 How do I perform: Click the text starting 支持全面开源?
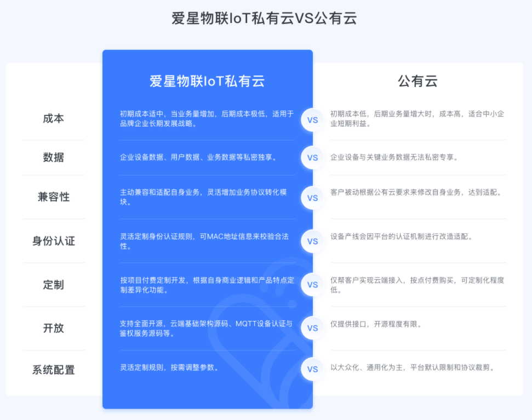(x=207, y=329)
